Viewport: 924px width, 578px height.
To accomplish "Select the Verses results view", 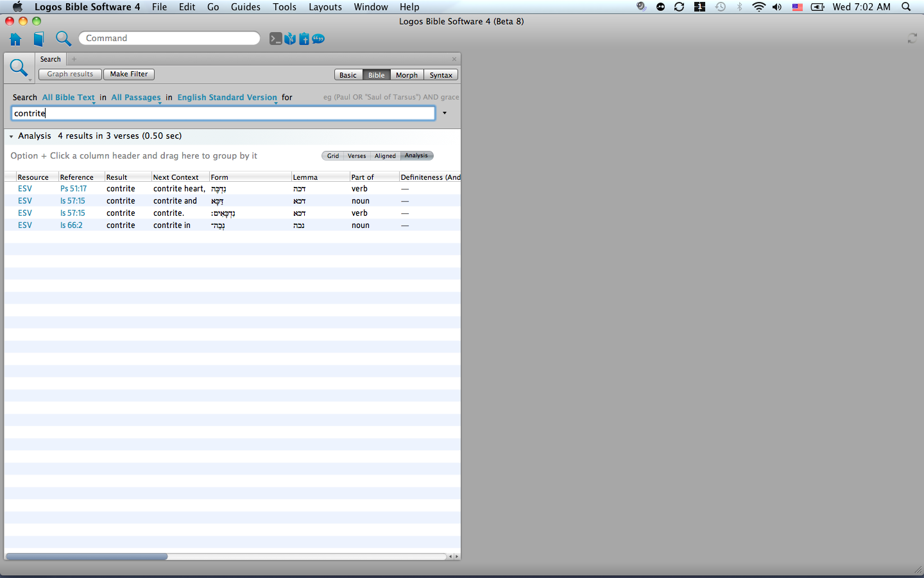I will (357, 155).
